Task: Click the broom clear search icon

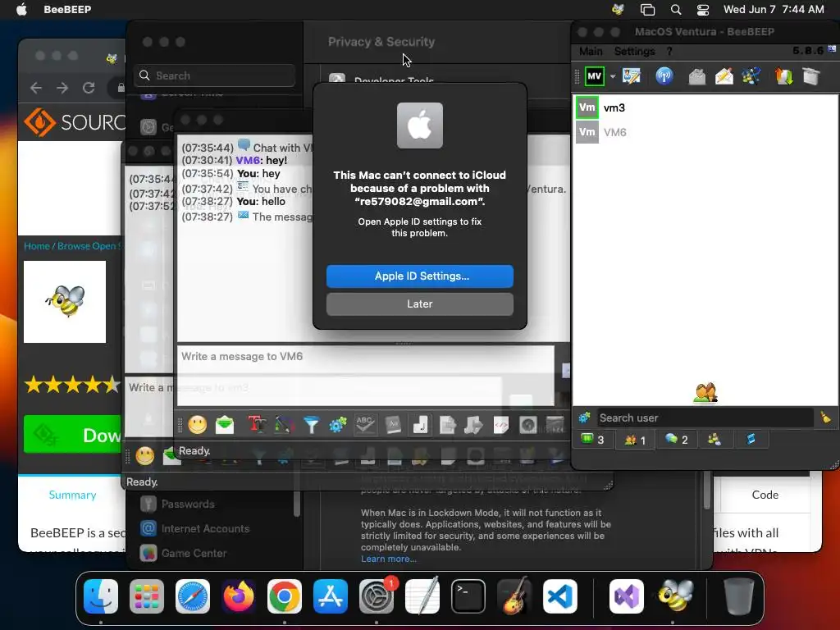Action: (825, 418)
